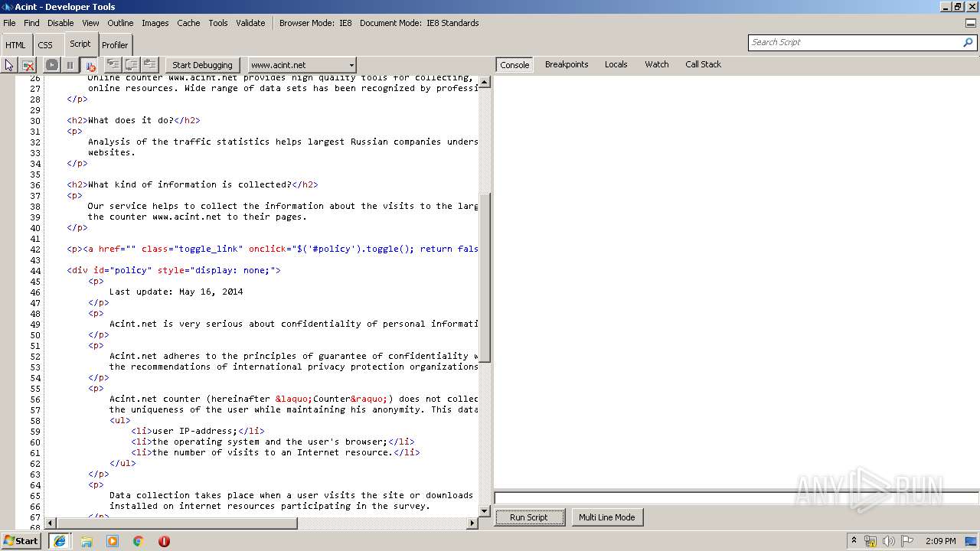The height and width of the screenshot is (551, 980).
Task: Open the Validate menu
Action: coord(250,23)
